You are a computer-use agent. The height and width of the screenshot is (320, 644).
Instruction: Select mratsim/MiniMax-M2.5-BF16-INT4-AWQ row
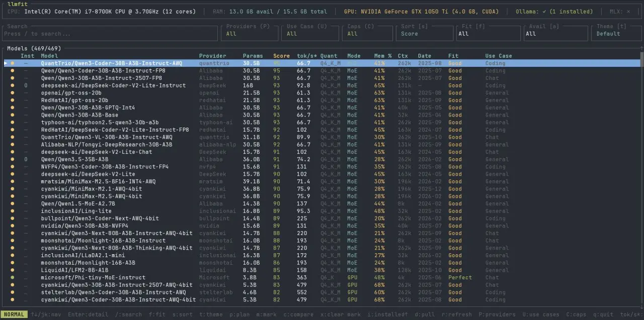321,181
